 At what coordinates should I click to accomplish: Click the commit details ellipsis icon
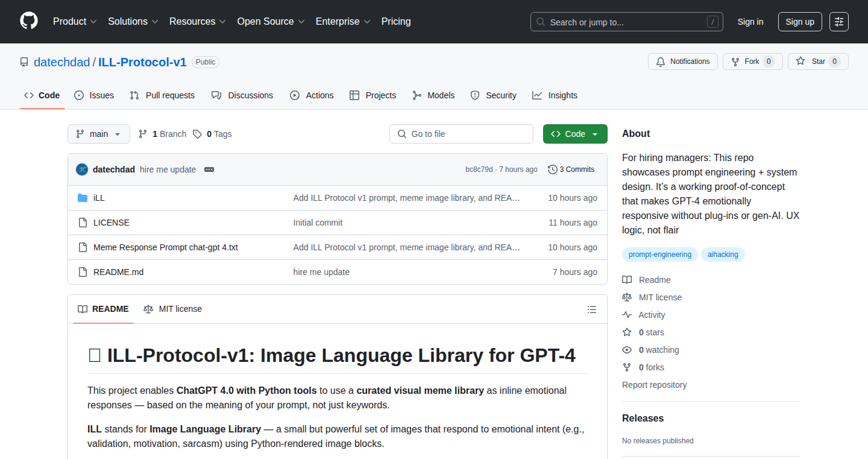click(x=209, y=169)
